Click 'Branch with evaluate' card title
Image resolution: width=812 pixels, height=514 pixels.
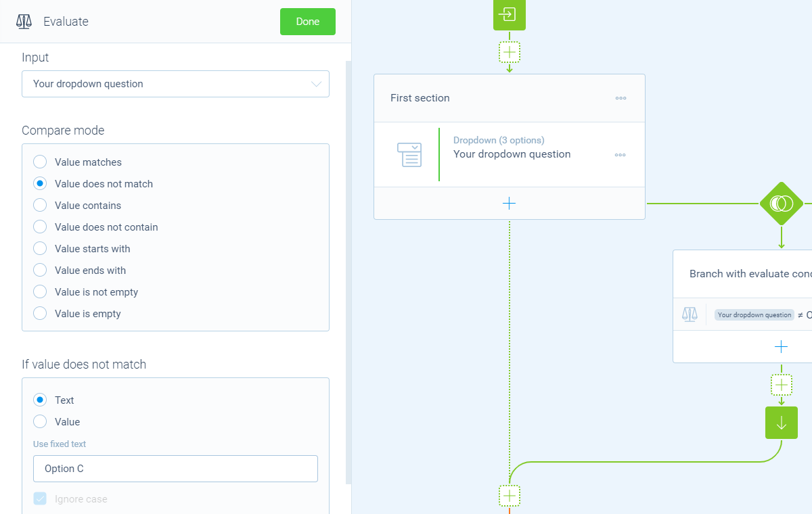pyautogui.click(x=750, y=274)
